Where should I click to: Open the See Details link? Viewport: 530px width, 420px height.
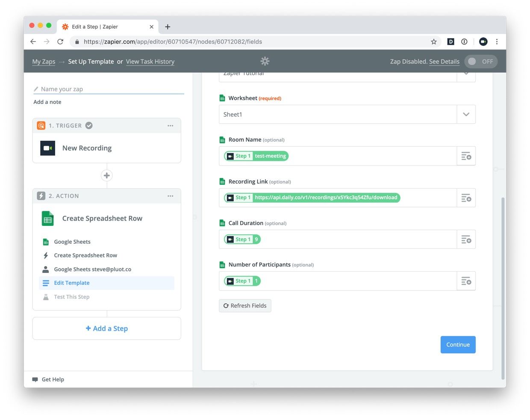click(x=444, y=62)
